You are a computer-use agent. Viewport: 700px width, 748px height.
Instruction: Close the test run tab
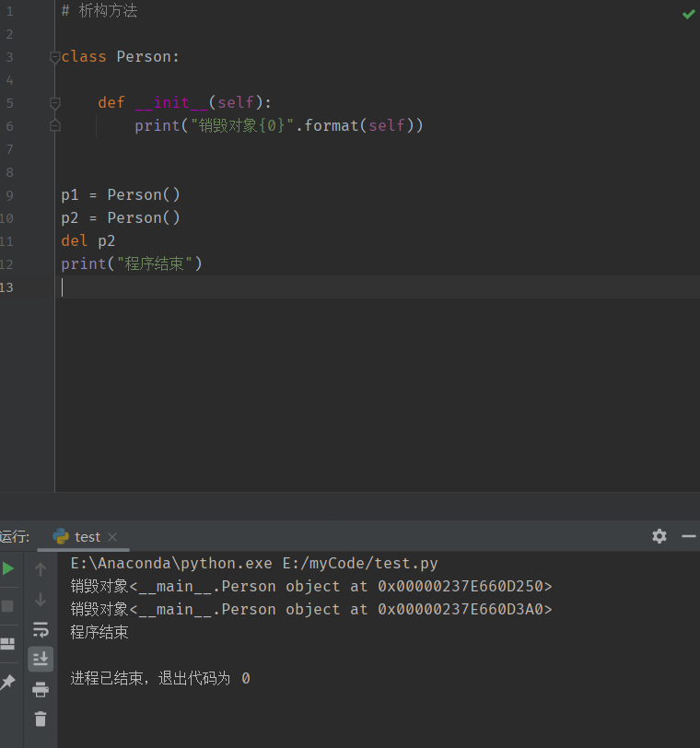coord(112,537)
